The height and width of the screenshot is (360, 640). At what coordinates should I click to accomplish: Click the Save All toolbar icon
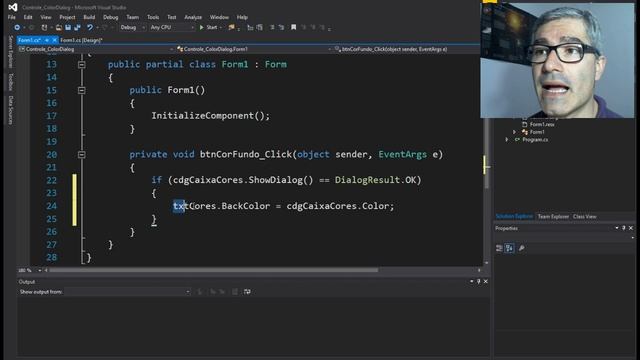click(x=77, y=27)
